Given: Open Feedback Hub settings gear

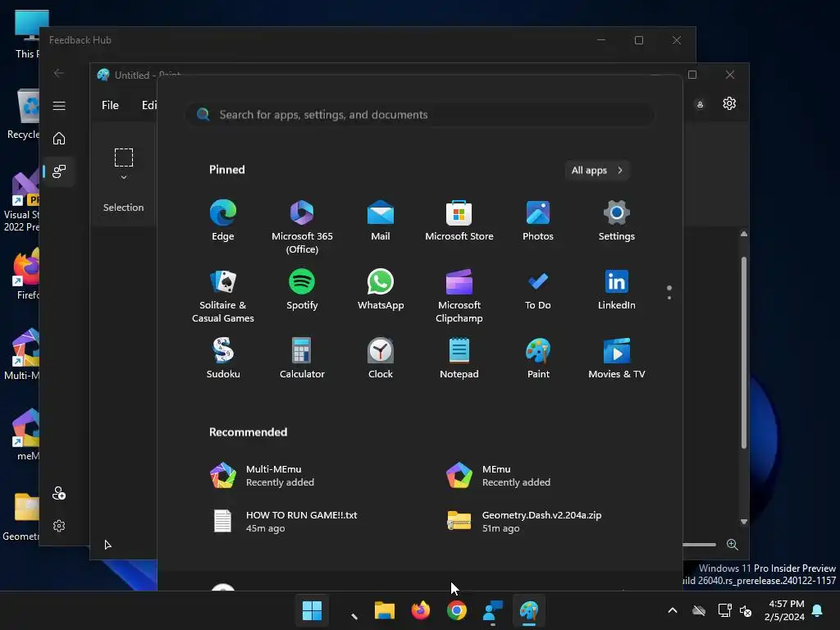Looking at the screenshot, I should [59, 526].
